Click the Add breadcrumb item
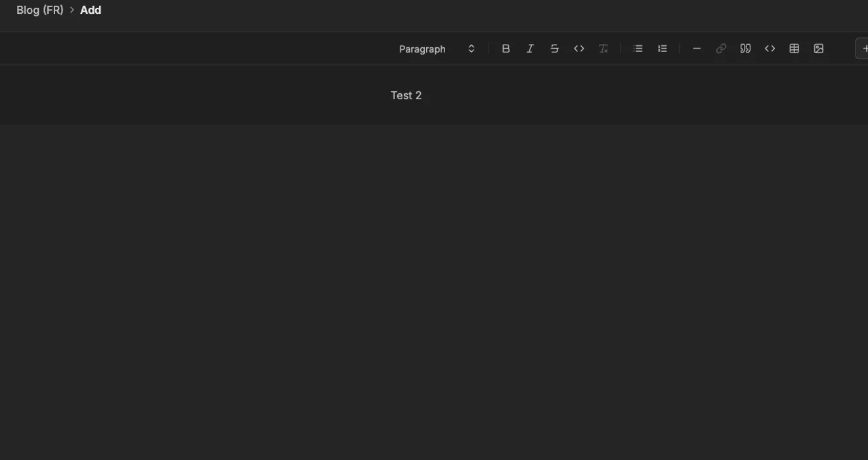 click(x=91, y=10)
